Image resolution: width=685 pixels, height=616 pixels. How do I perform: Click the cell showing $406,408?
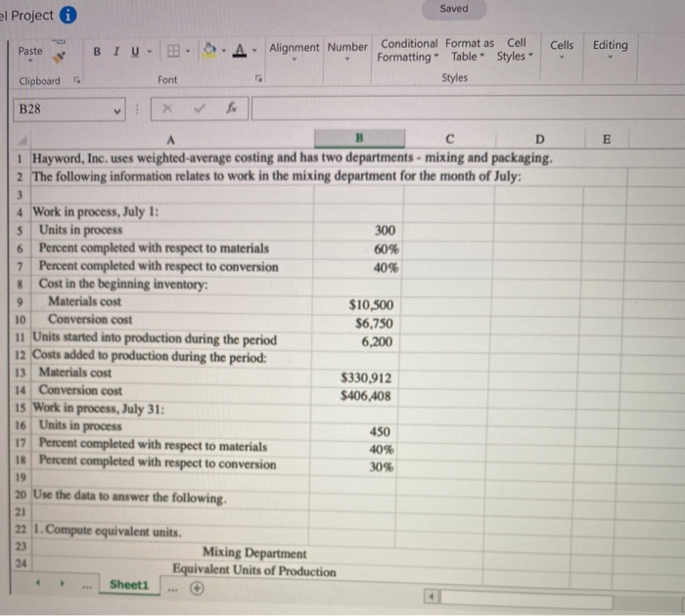(354, 396)
